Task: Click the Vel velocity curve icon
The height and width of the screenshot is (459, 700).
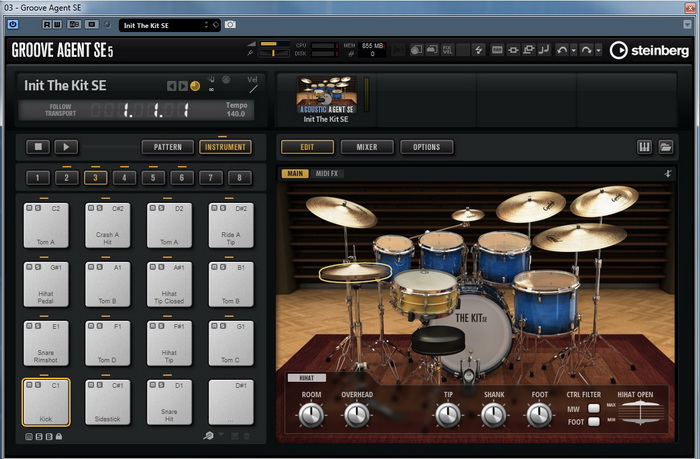Action: (x=253, y=89)
